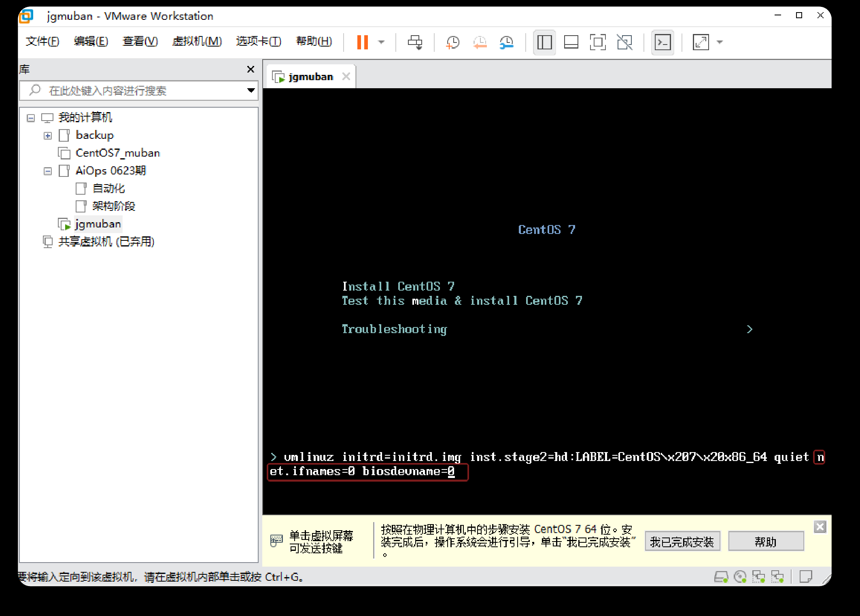This screenshot has width=860, height=616.
Task: Click the hard disk status icon
Action: (x=721, y=577)
